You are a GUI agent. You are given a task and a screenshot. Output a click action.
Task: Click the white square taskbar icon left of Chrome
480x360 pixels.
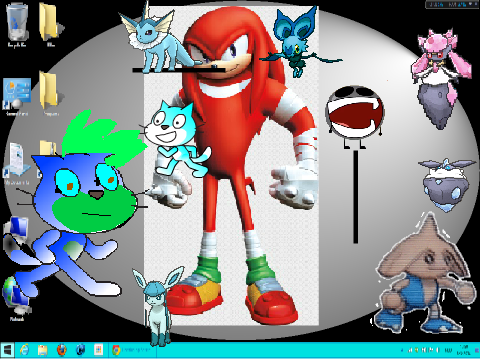(98, 350)
